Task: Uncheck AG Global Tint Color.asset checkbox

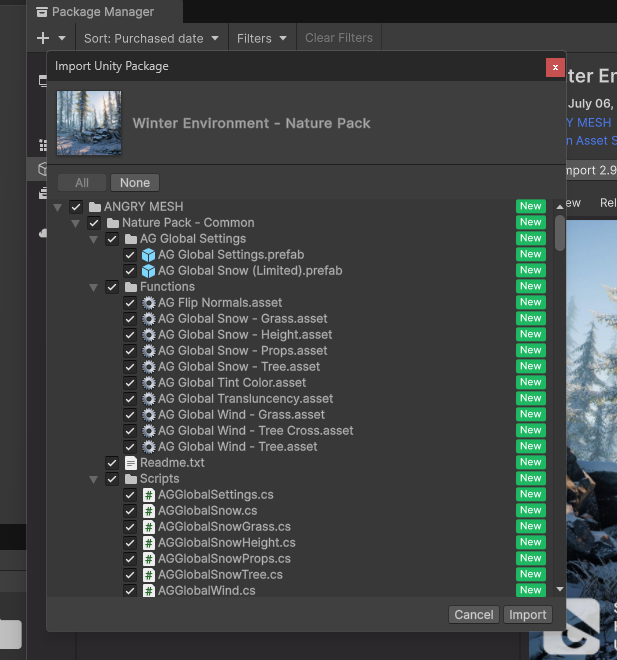Action: (130, 383)
